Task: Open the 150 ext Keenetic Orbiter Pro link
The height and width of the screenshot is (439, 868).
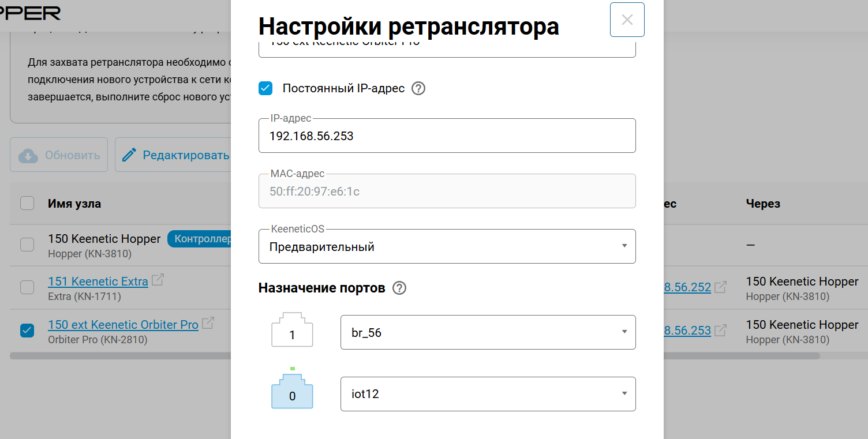Action: (123, 325)
